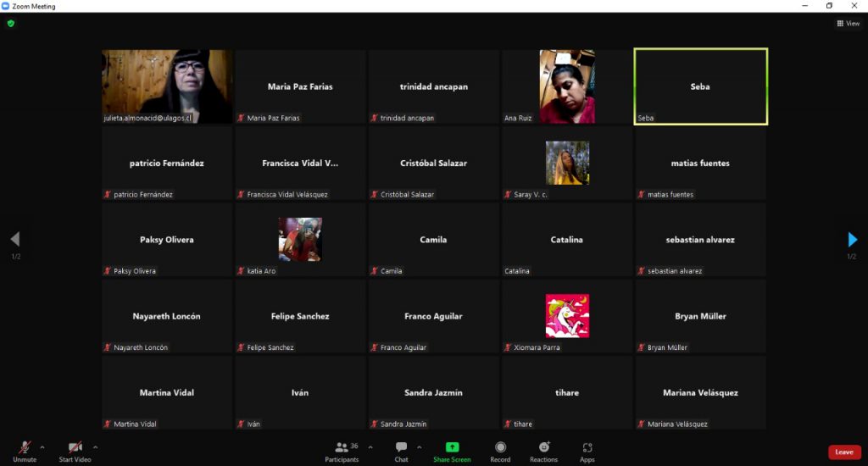
Task: Open the Apps panel
Action: tap(587, 448)
